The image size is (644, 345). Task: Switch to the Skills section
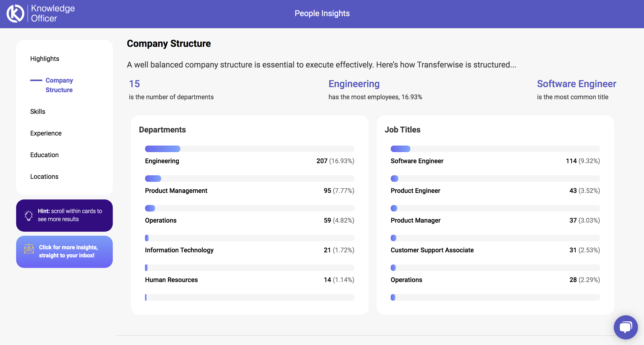coord(38,111)
